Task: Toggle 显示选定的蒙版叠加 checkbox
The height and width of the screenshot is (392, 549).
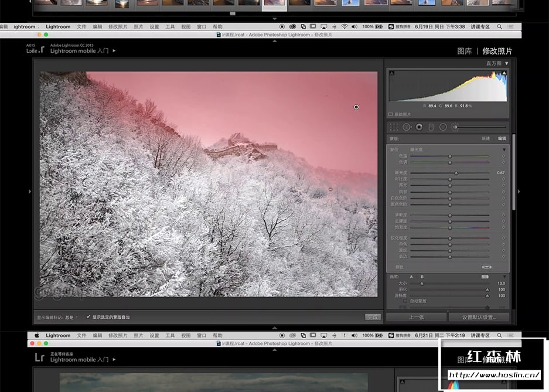Action: [88, 317]
